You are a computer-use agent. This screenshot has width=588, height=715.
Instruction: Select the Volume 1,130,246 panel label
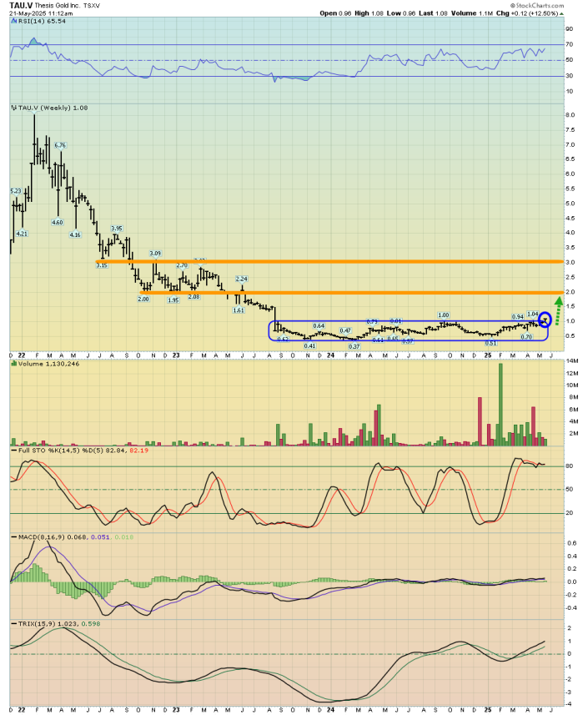[48, 364]
